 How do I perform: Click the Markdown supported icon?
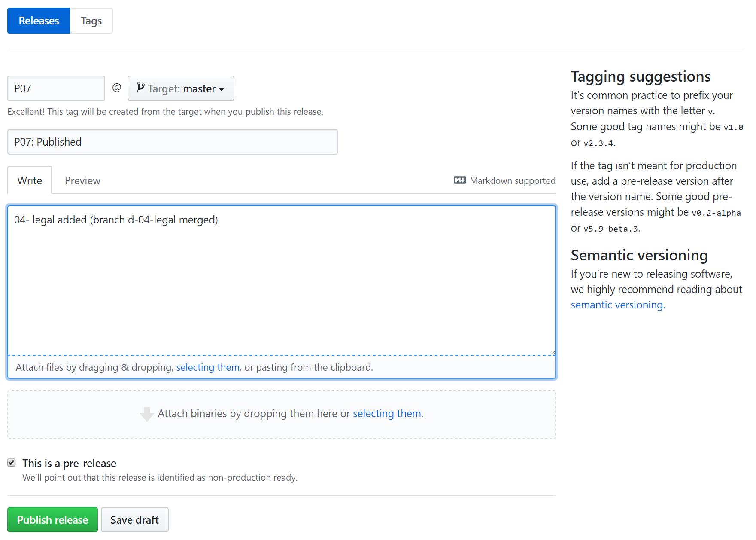[459, 180]
